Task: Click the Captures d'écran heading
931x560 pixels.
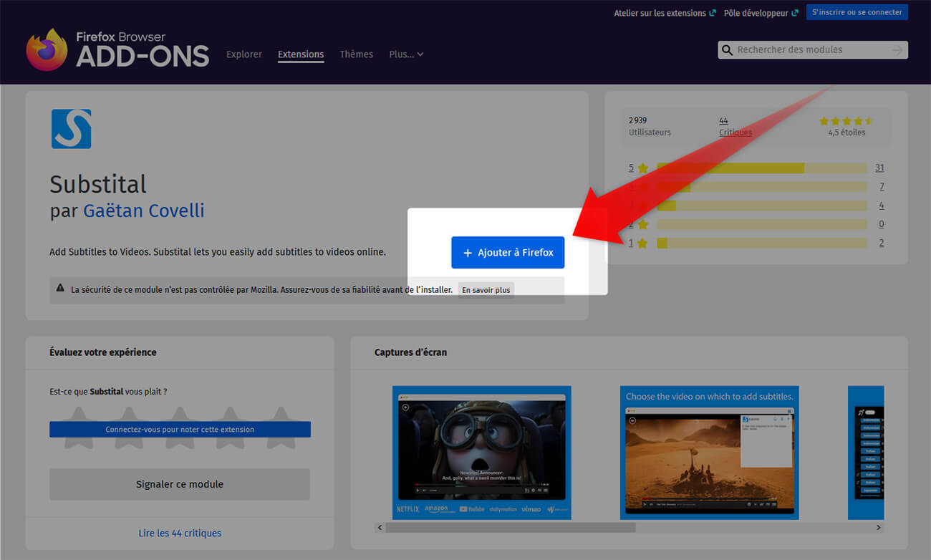Action: tap(411, 352)
